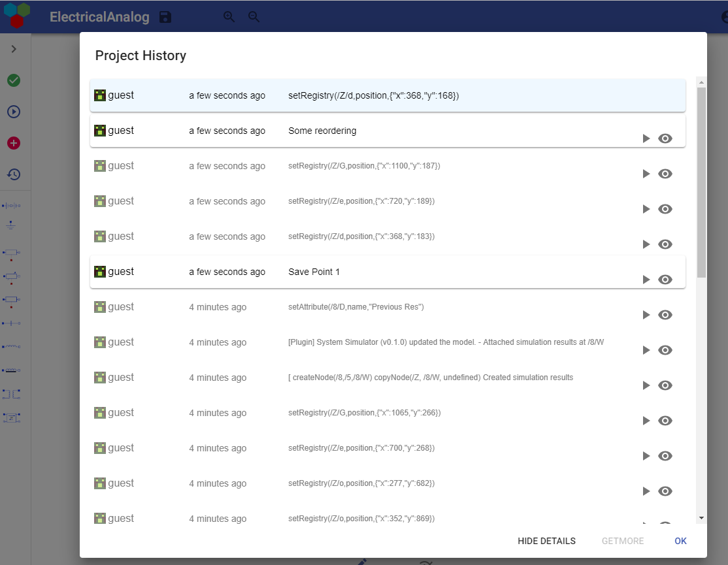Click the ElectricalAnalog project title
The width and height of the screenshot is (728, 565).
(x=99, y=17)
